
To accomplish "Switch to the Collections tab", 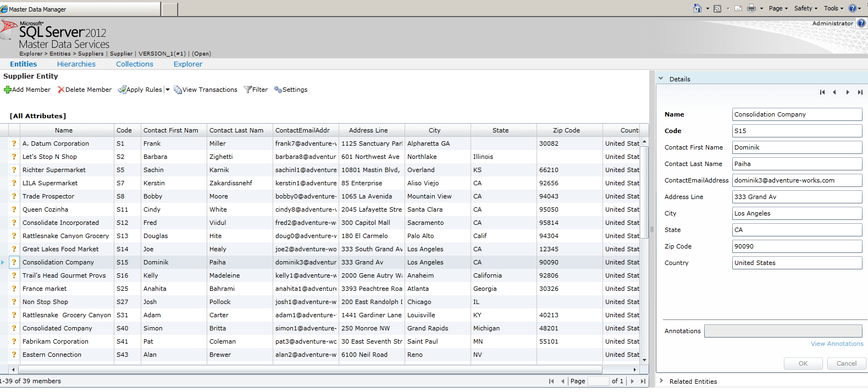I will pos(135,64).
